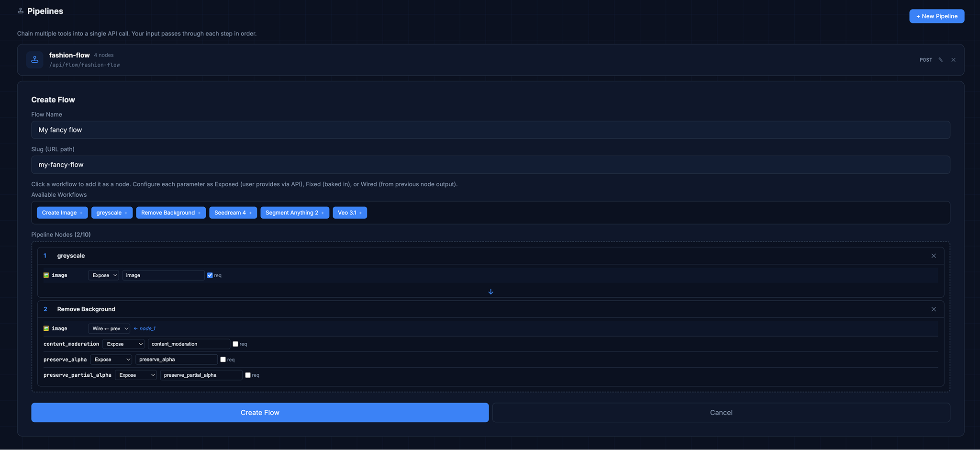Screen dimensions: 980x450
Task: Edit the fashion-flow pipeline with pencil icon
Action: tap(940, 60)
